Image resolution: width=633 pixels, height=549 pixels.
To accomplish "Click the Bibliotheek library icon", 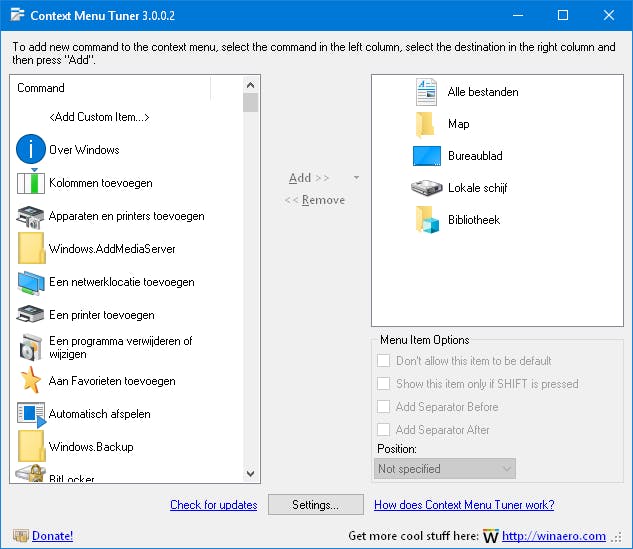I will coord(427,220).
